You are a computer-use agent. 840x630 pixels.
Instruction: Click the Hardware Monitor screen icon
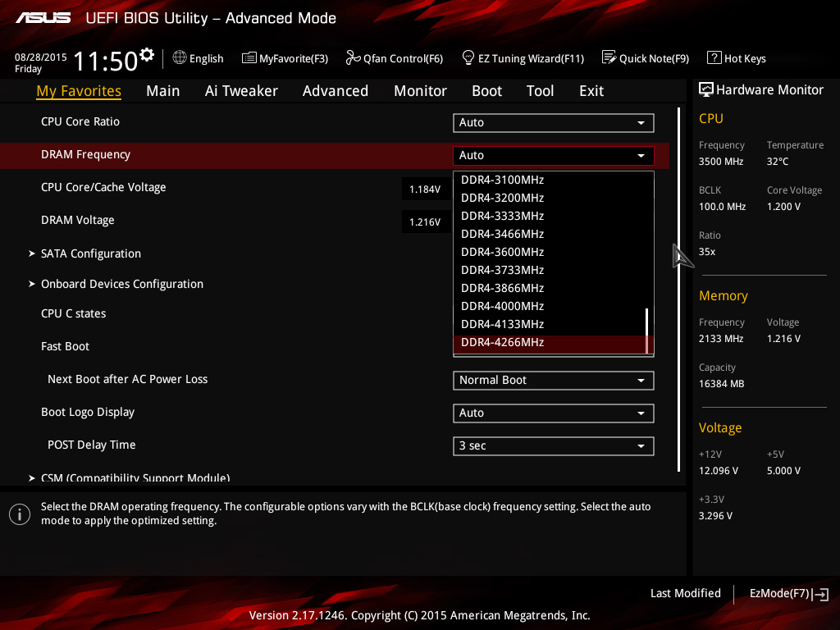pos(706,89)
